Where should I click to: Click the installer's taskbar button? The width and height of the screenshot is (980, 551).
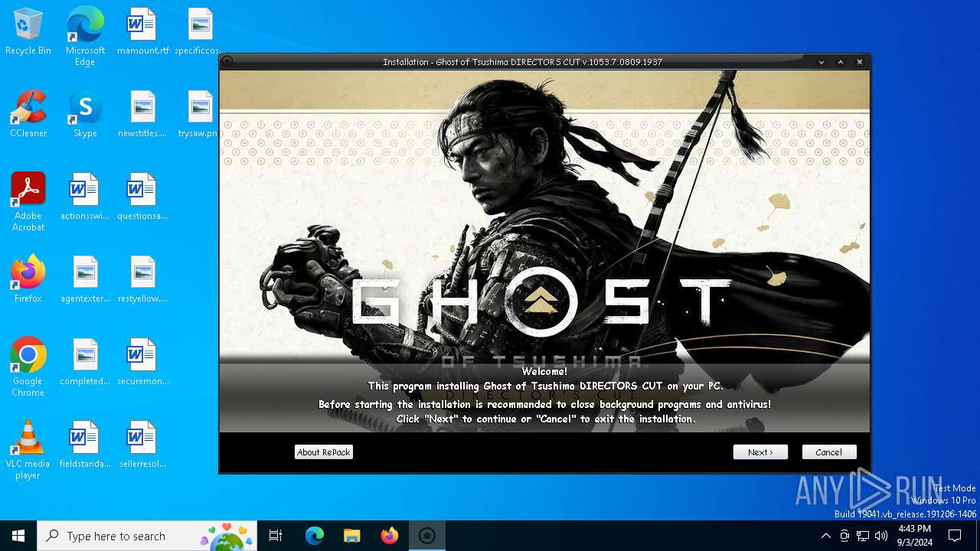pos(427,536)
